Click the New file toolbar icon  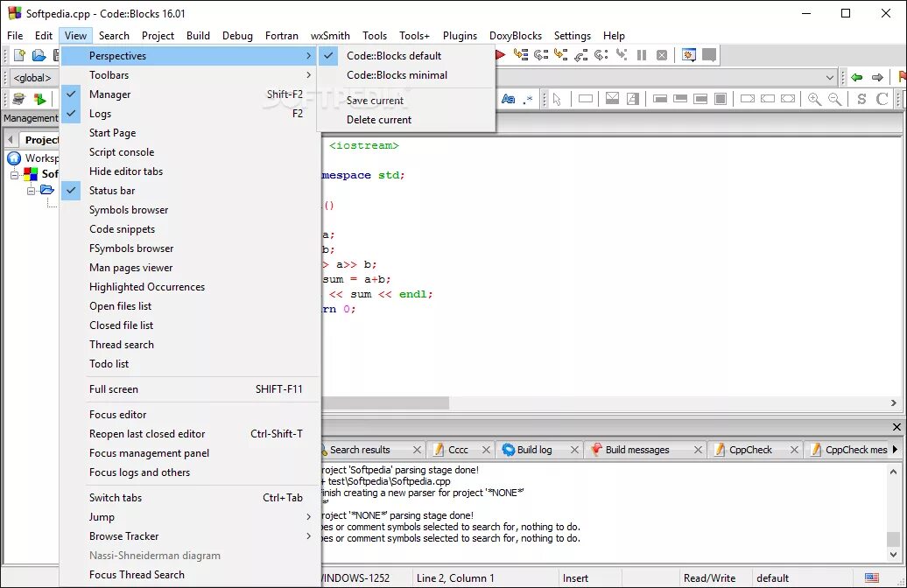19,55
